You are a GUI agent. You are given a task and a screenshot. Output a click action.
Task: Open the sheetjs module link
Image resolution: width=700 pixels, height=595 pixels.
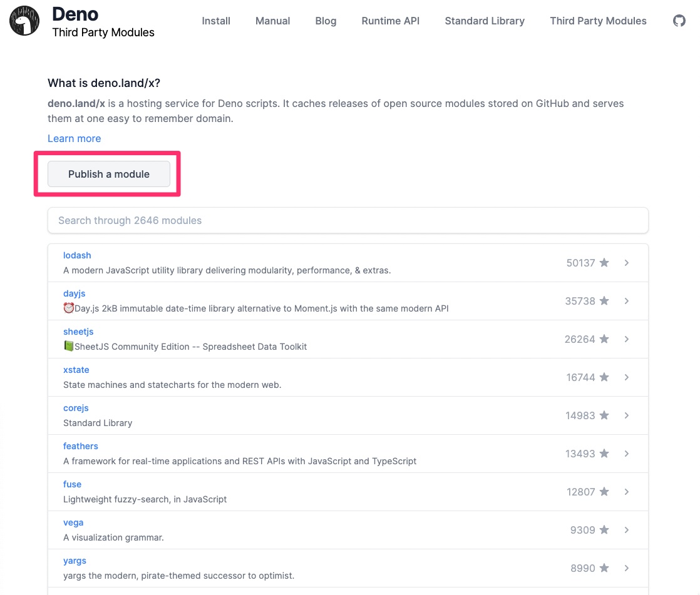click(x=78, y=332)
